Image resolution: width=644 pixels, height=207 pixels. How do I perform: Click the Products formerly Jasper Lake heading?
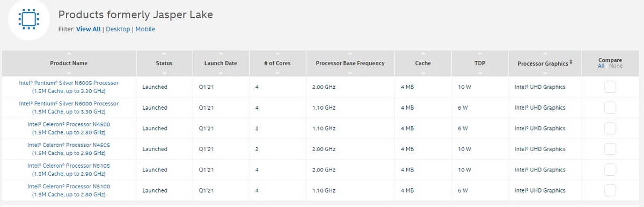(x=135, y=15)
